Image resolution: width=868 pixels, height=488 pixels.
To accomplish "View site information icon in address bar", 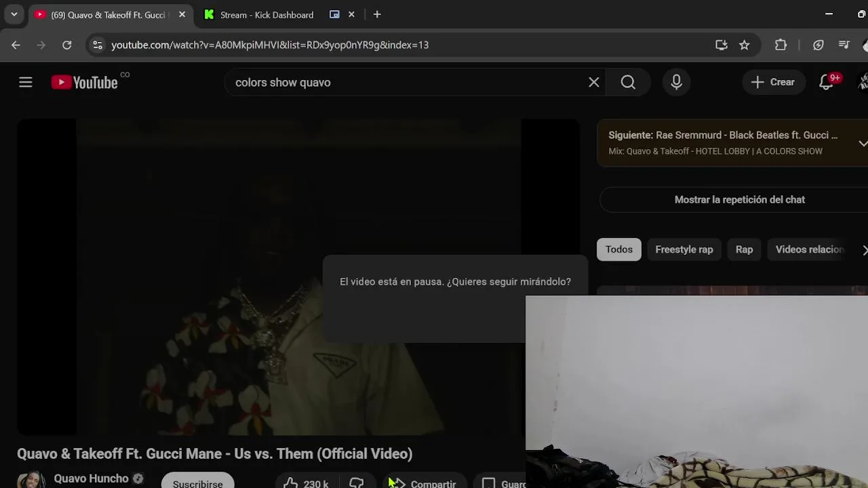I will [98, 45].
